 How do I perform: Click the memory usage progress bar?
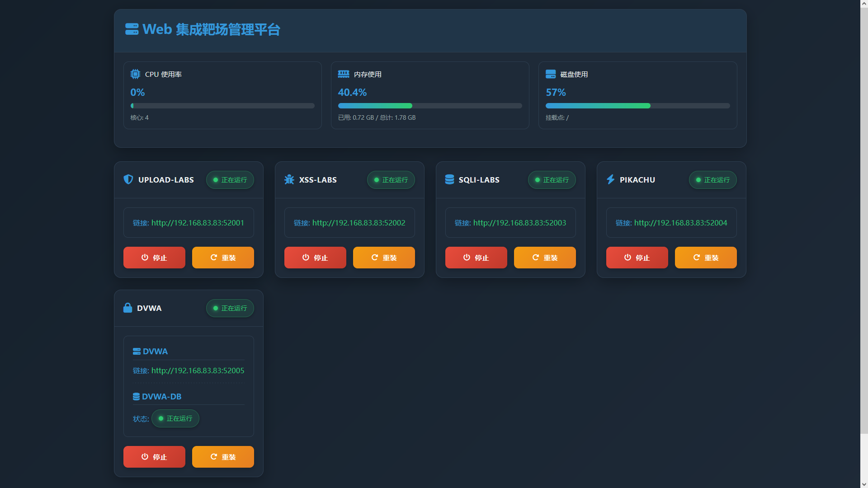[430, 106]
